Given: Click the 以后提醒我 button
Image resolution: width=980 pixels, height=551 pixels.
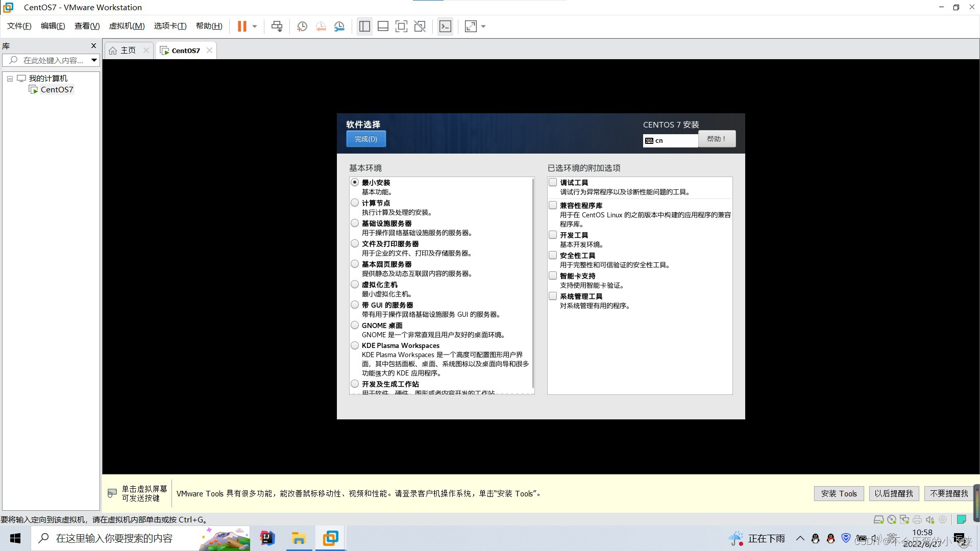Looking at the screenshot, I should pos(894,493).
